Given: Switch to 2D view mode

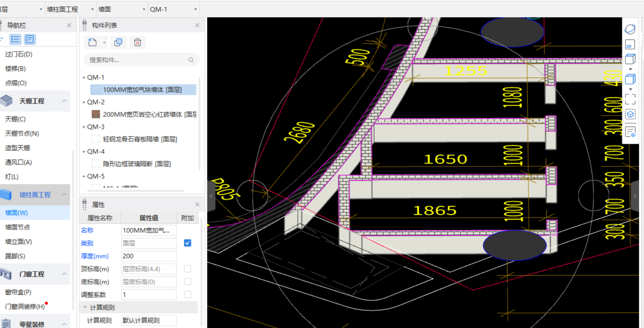Looking at the screenshot, I should [630, 45].
